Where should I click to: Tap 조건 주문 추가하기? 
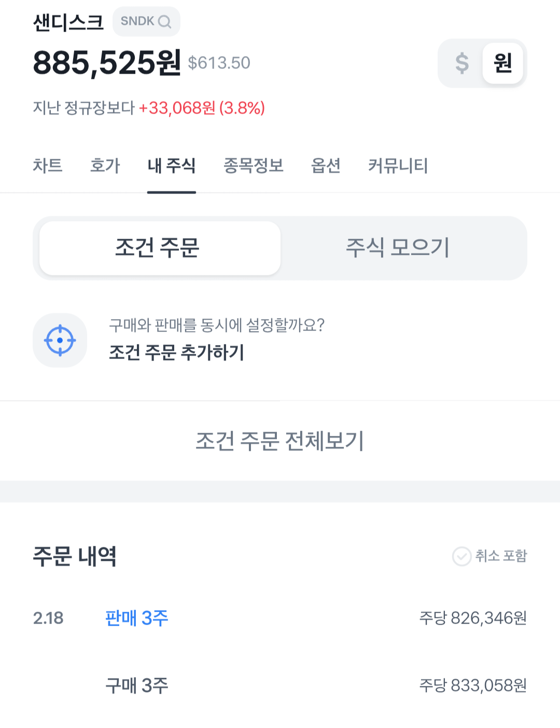[x=176, y=353]
